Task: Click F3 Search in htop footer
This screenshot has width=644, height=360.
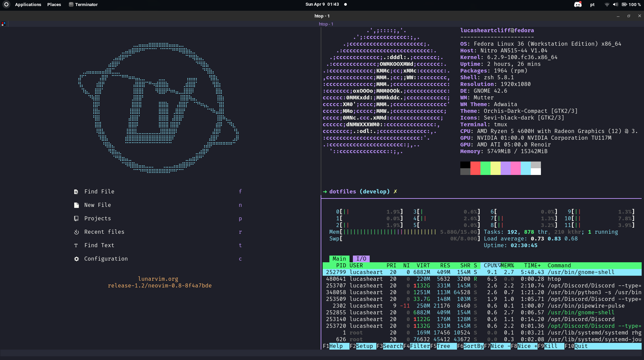Action: pyautogui.click(x=390, y=346)
